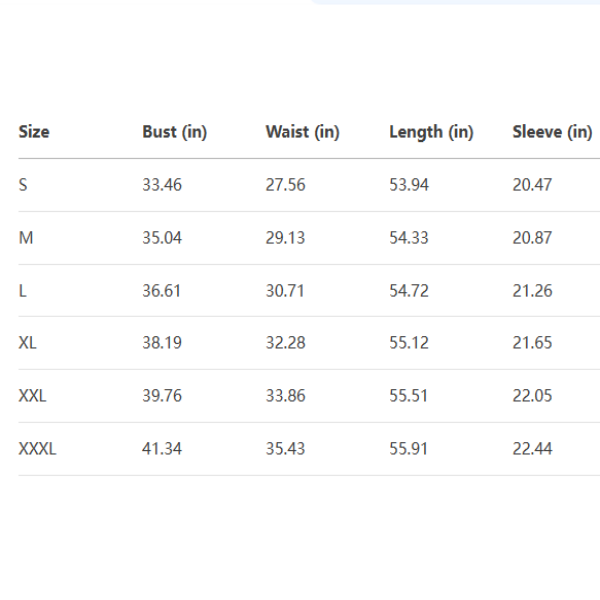
Task: Click length value 53.94 for size S
Action: click(409, 185)
